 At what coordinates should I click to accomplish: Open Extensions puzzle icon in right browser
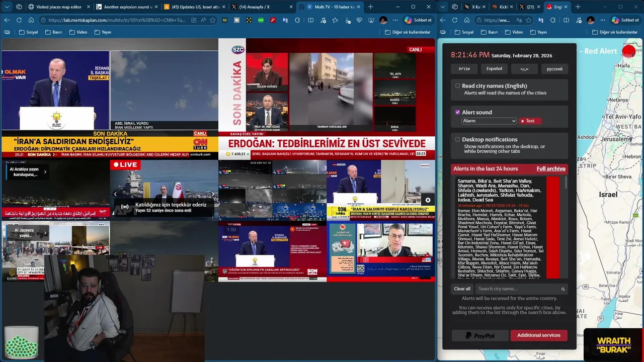[553, 20]
